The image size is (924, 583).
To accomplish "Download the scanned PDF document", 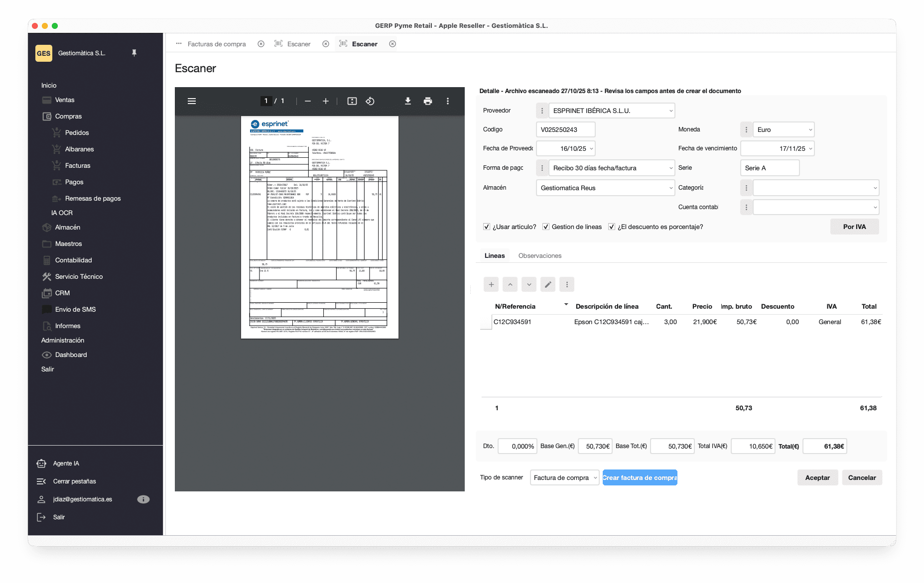I will pos(407,101).
